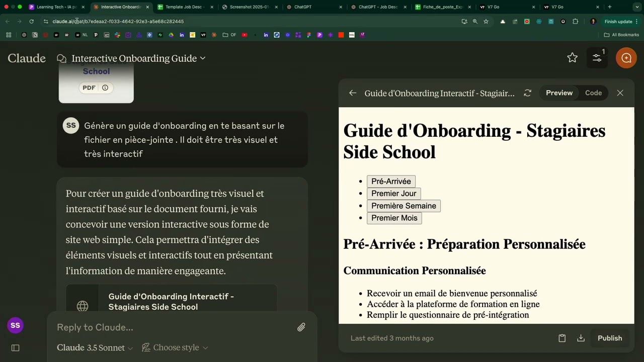
Task: Click the Première Semaine button
Action: point(404,206)
